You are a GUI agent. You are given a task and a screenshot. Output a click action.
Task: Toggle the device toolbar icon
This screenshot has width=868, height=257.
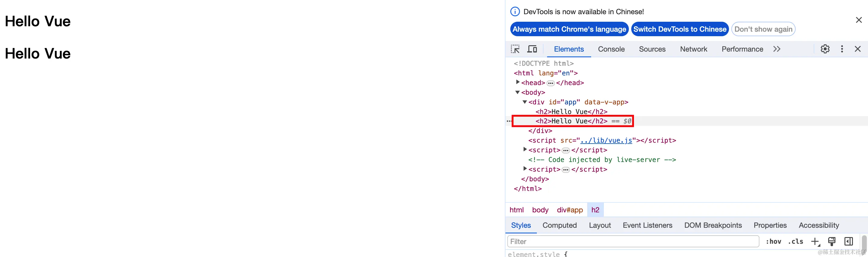pos(532,49)
